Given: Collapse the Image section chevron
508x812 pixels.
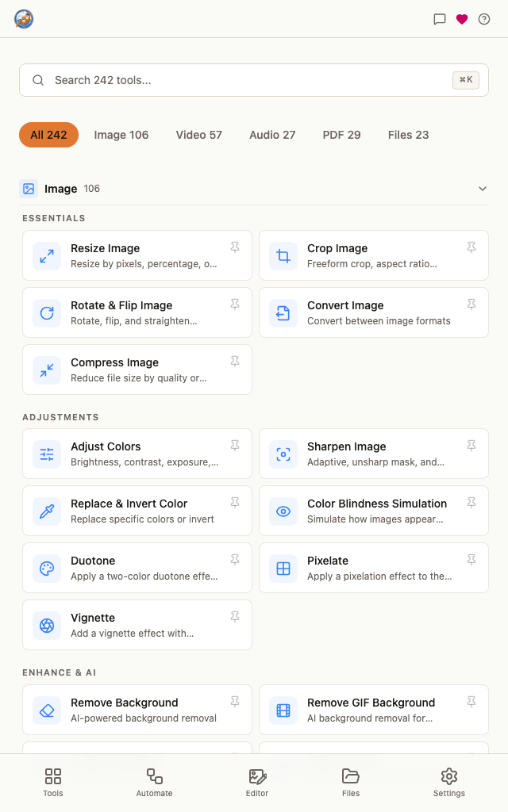Looking at the screenshot, I should click(x=483, y=189).
